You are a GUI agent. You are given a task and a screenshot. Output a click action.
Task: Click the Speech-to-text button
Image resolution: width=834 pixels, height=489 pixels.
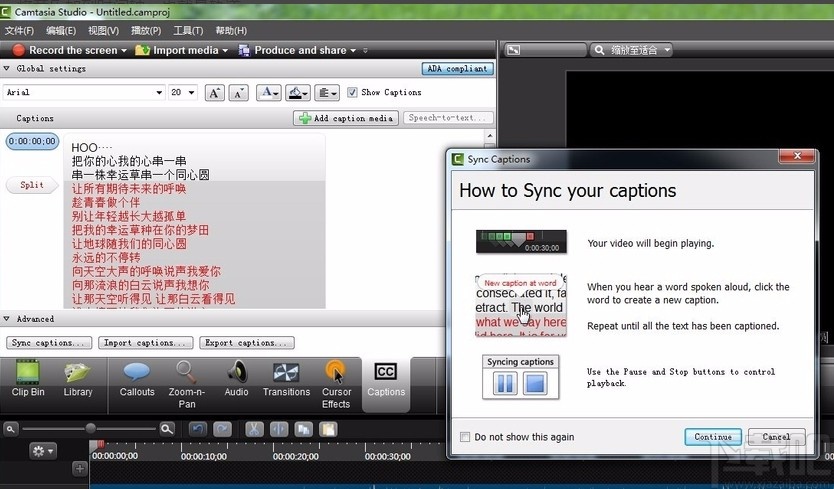(448, 118)
